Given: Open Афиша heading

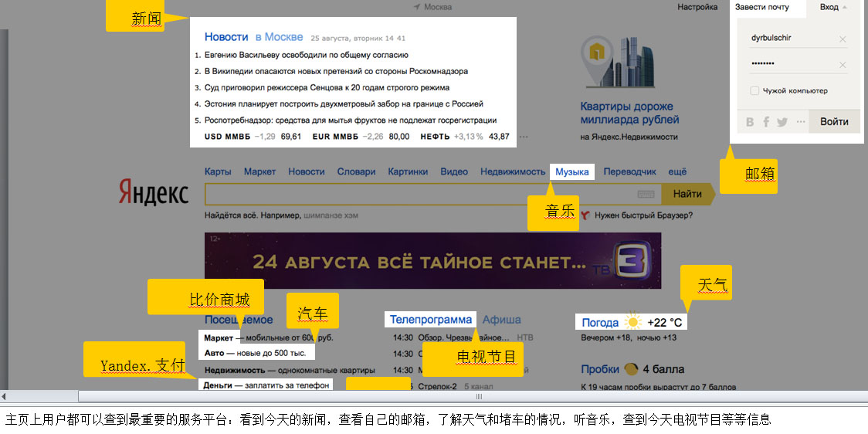Looking at the screenshot, I should click(501, 320).
